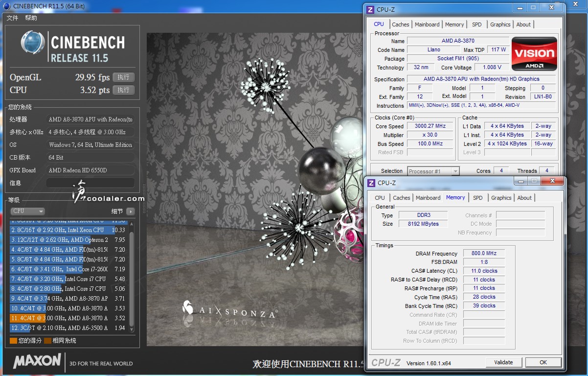Select highlighted ranking row 11 scoring 3.52
The width and height of the screenshot is (588, 376).
[68, 318]
